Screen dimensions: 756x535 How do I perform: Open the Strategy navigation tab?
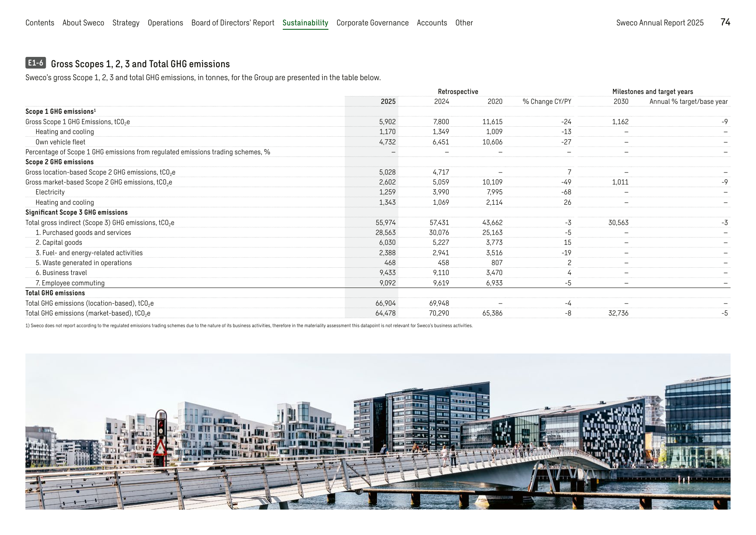(126, 23)
